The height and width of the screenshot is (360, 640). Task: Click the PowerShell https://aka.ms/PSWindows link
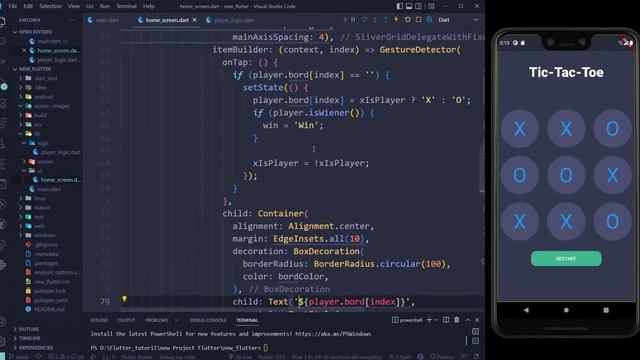333,334
